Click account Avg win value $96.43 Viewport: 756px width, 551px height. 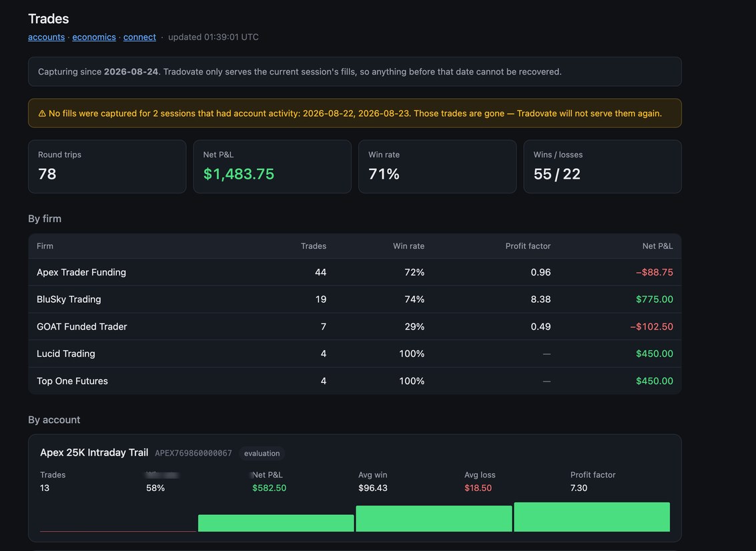tap(373, 488)
